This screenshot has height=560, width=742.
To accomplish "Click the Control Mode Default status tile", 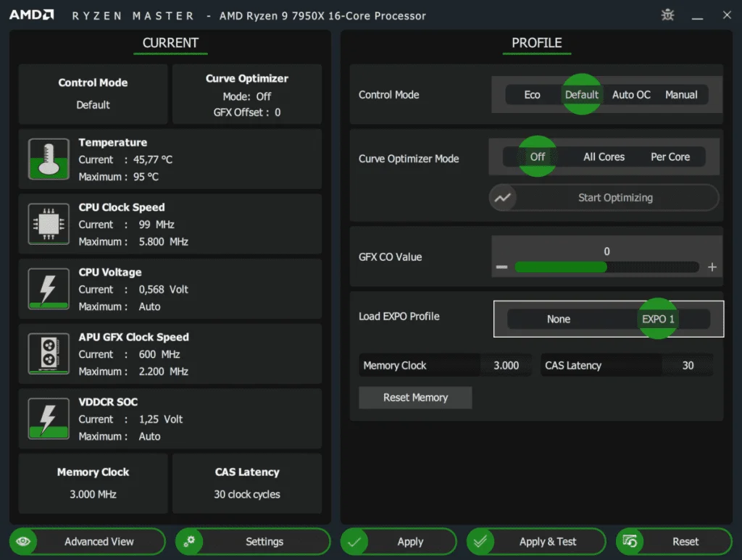I will click(93, 93).
